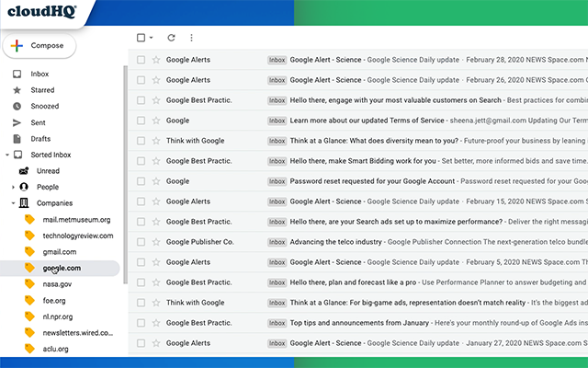Star the Advancing the telco industry email

[x=156, y=242]
